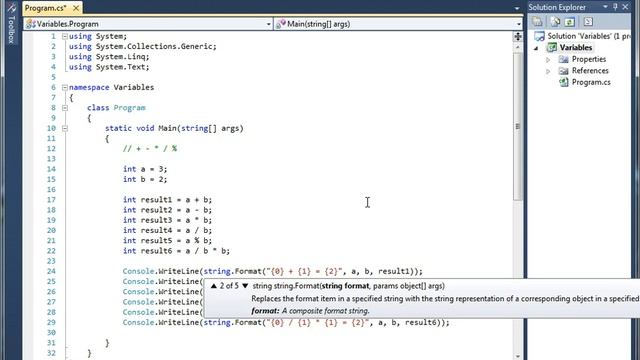Show next overload in signature tooltip
The width and height of the screenshot is (640, 360).
245,286
